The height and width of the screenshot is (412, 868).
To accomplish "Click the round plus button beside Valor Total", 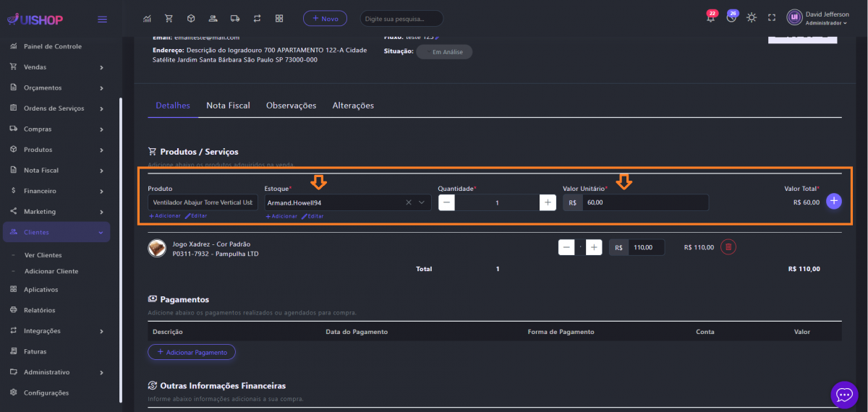I will click(x=834, y=202).
